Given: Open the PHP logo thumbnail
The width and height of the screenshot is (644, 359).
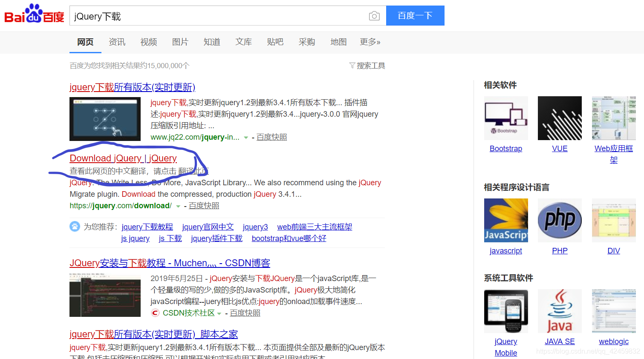Looking at the screenshot, I should click(560, 220).
